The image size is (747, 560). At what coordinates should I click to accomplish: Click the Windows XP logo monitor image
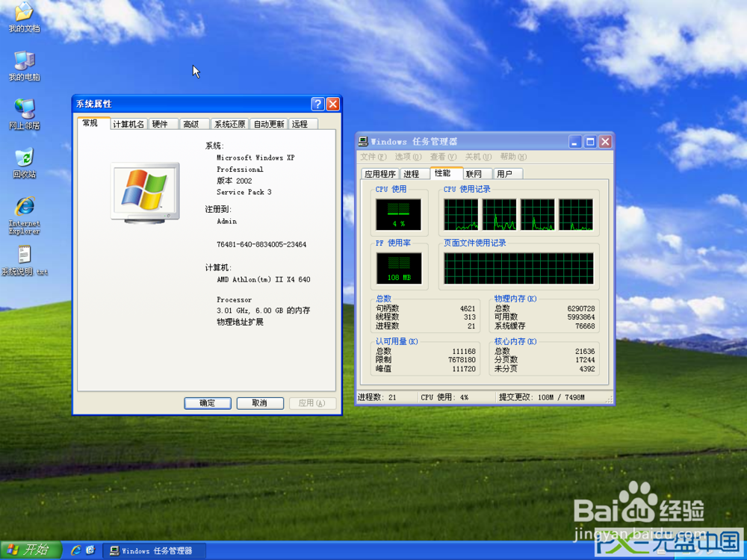pyautogui.click(x=146, y=193)
